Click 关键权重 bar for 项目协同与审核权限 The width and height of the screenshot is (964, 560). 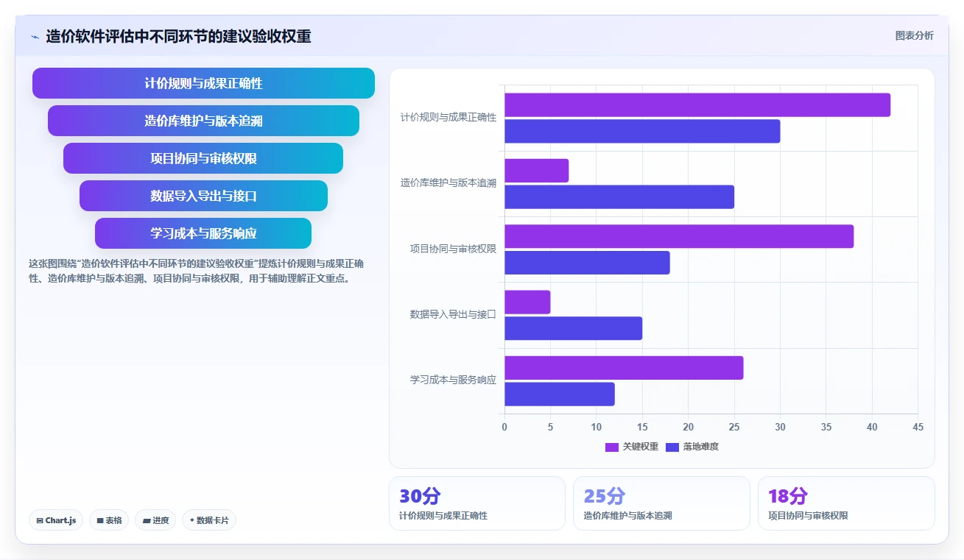pos(679,236)
